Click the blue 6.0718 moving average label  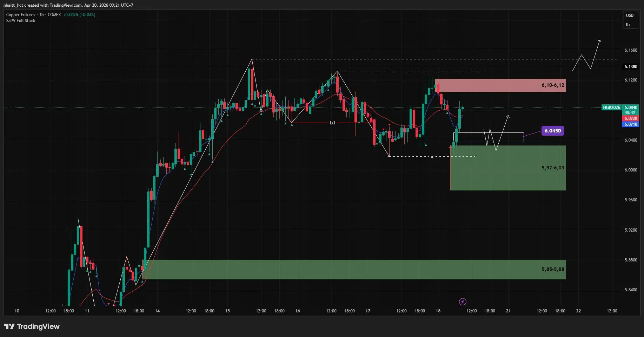(x=631, y=124)
